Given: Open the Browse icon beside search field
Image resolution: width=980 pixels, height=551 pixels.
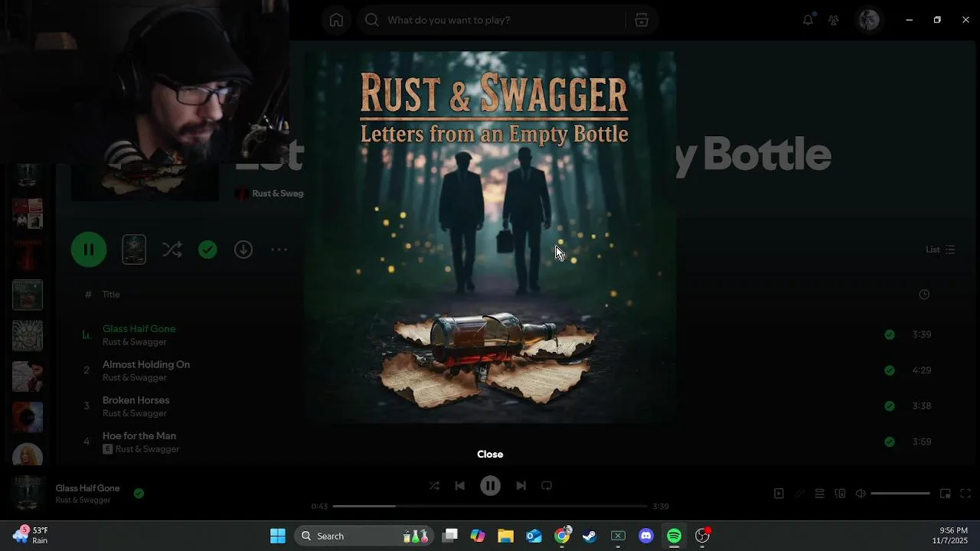Looking at the screenshot, I should pyautogui.click(x=642, y=20).
